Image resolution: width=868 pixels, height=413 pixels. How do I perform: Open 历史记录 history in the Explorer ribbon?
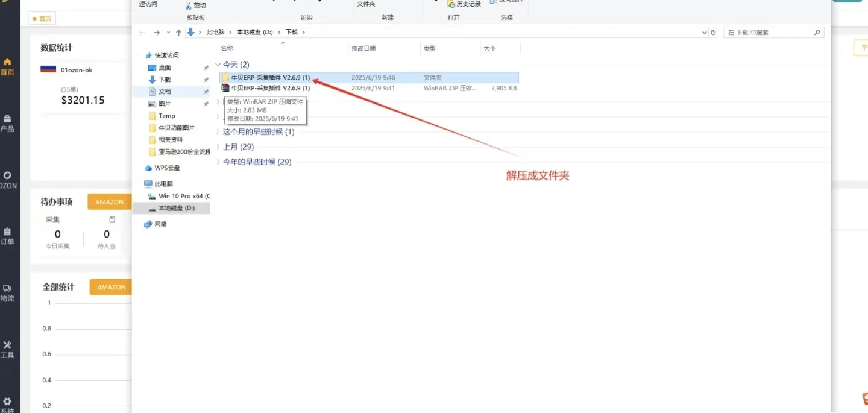464,4
